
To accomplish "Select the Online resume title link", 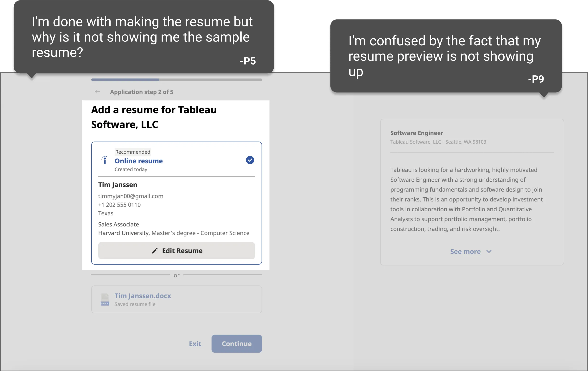I will click(x=139, y=161).
